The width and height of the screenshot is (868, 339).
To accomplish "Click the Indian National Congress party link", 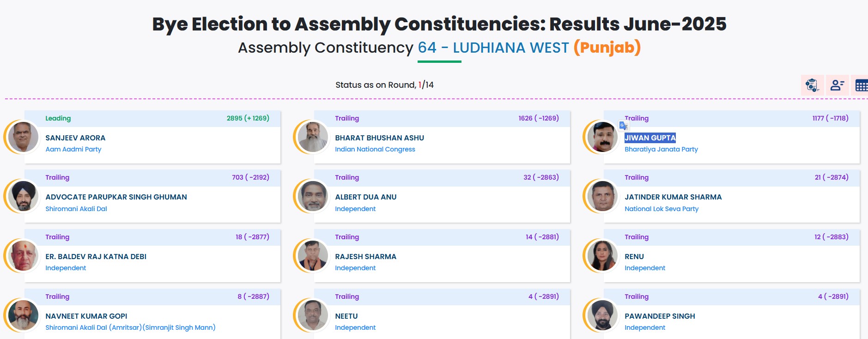I will [x=375, y=149].
